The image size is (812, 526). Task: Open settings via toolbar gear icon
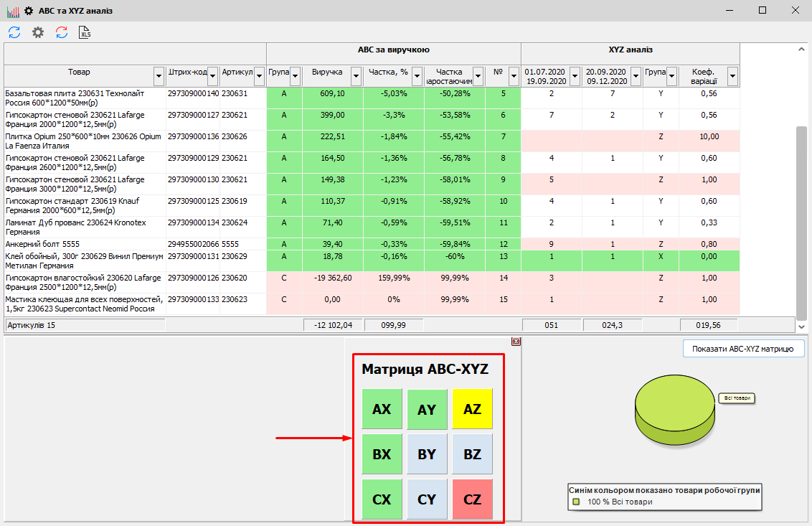38,32
